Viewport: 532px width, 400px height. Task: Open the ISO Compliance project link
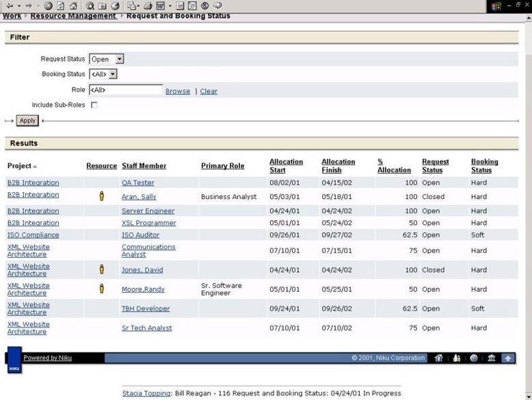point(34,235)
